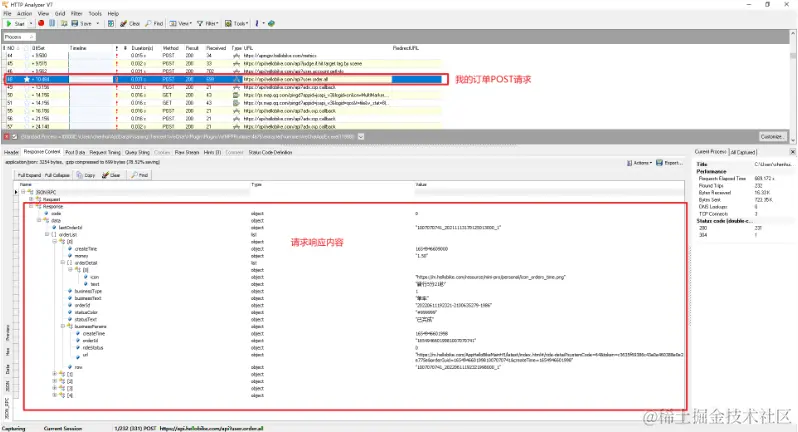Image resolution: width=798 pixels, height=432 pixels.
Task: Click the chat icon on row 51
Action: pos(236,103)
